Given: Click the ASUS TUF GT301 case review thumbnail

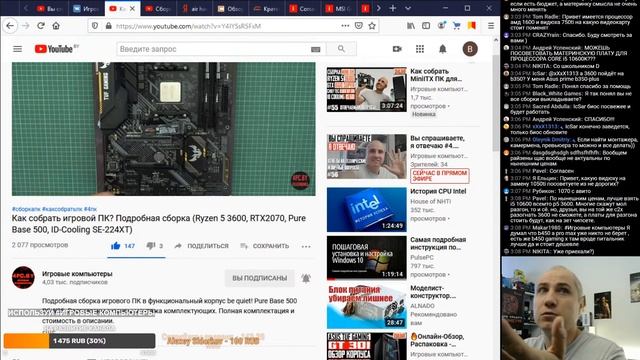Looking at the screenshot, I should tap(367, 346).
